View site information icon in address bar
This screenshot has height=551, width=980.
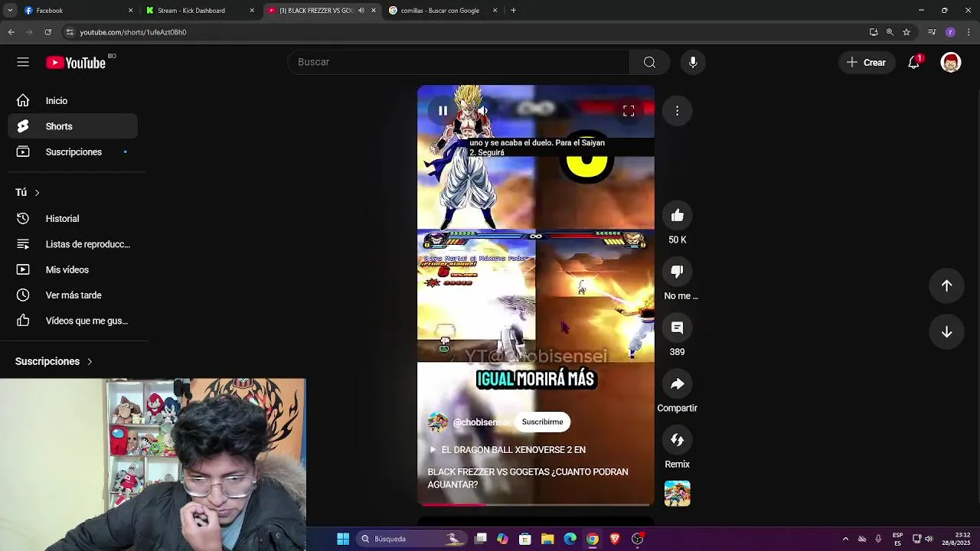tap(70, 32)
